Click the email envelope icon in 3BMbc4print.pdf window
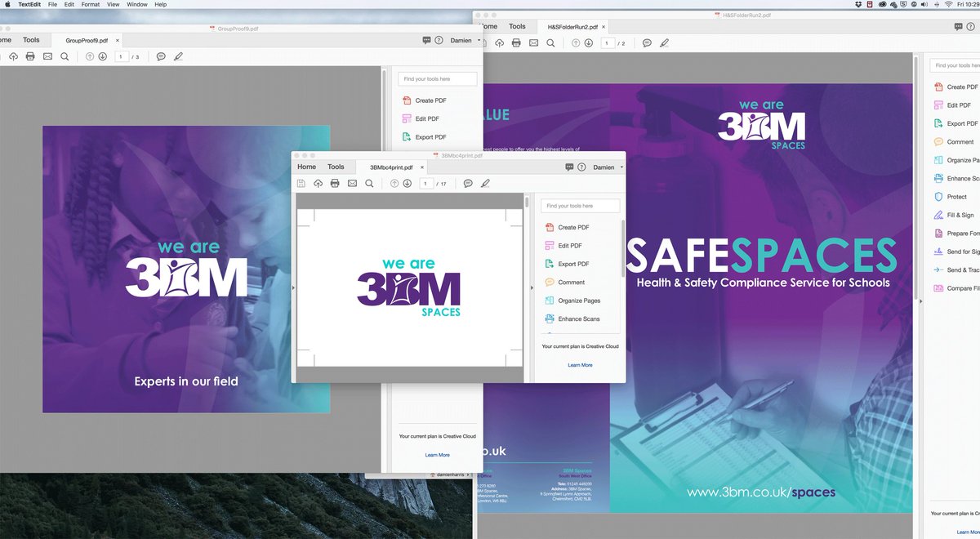 [352, 184]
